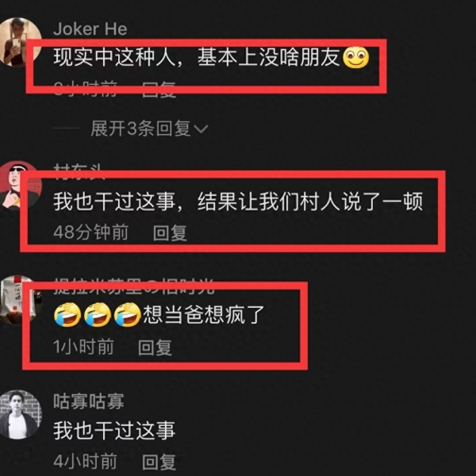Click the 4小时前 timestamp

85,462
